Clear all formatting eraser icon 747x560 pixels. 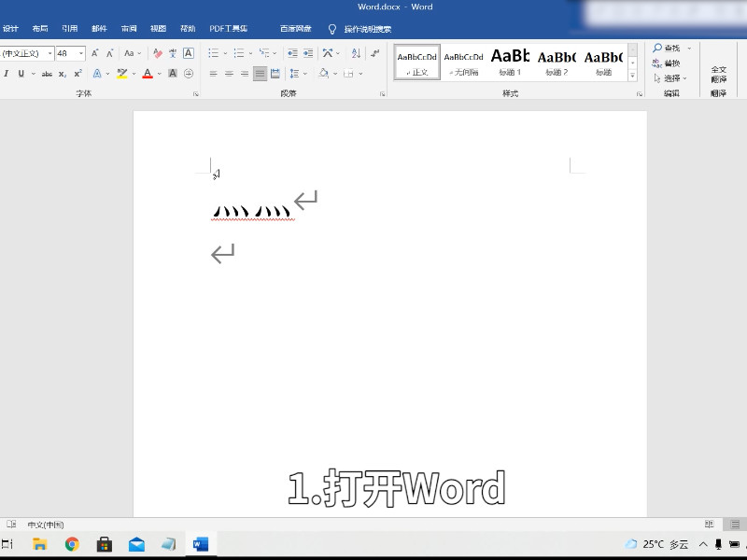[158, 53]
